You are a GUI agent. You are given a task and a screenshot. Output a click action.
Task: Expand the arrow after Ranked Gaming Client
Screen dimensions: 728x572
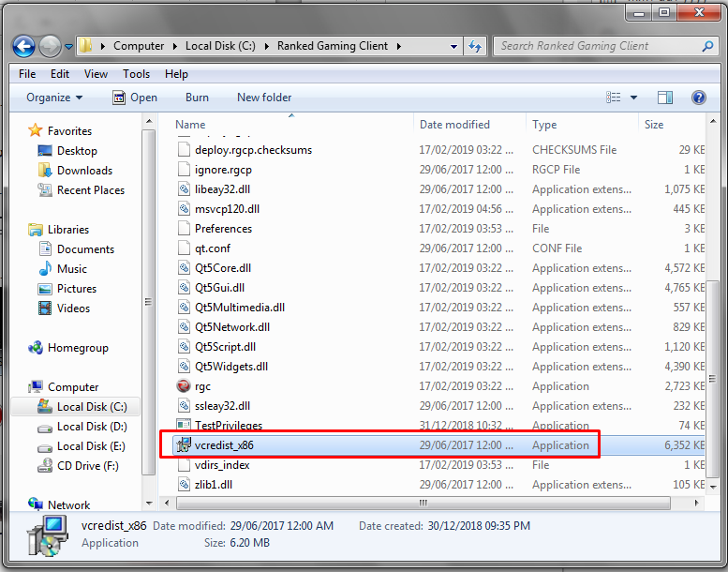(x=399, y=46)
